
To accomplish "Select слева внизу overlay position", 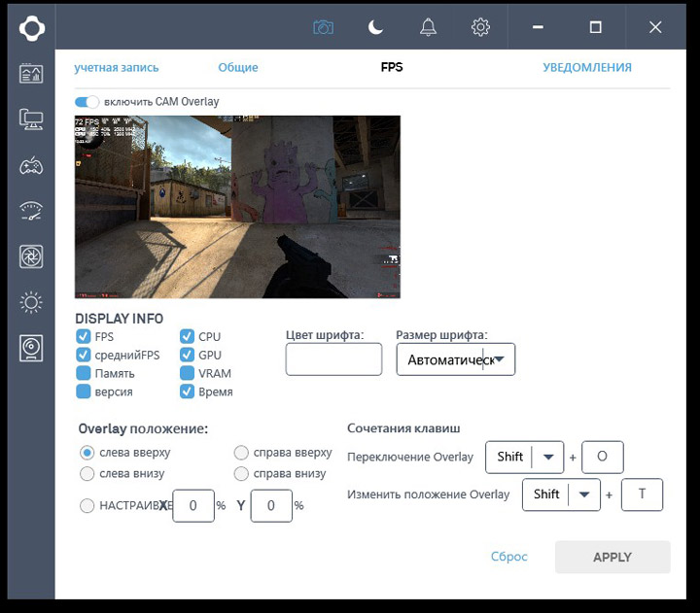I will coord(87,473).
